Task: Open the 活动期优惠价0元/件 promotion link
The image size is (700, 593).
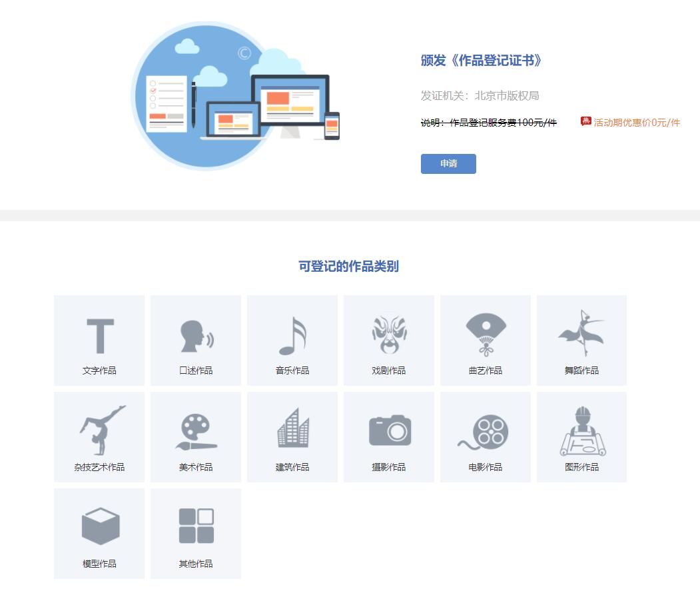Action: [x=636, y=123]
